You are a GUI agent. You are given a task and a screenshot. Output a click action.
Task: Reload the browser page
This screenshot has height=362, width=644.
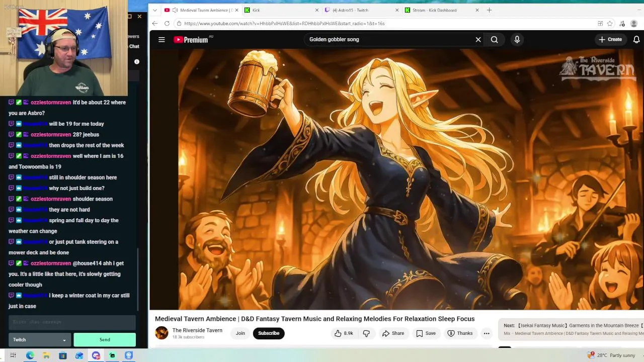pyautogui.click(x=167, y=23)
